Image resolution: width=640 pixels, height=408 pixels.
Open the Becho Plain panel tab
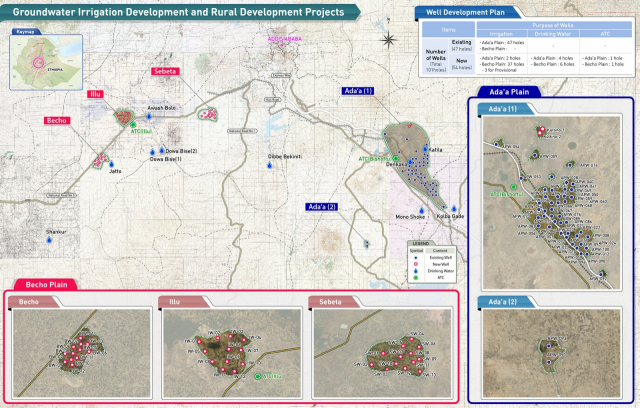pos(43,284)
